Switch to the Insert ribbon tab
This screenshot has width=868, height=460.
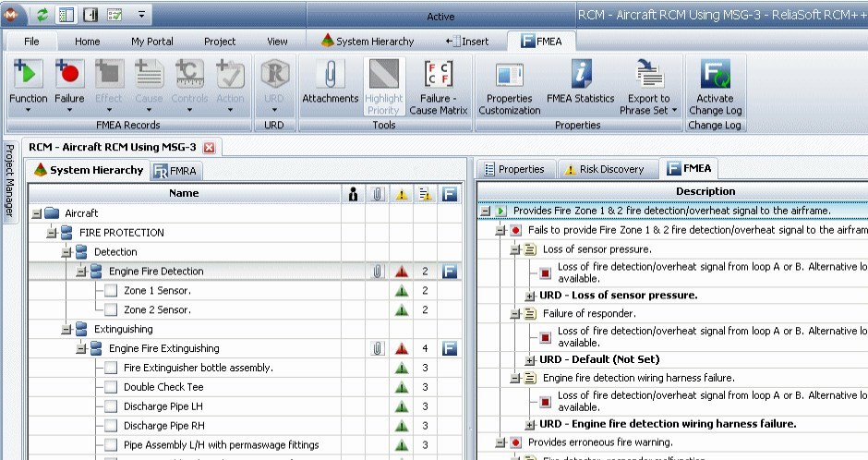point(467,42)
